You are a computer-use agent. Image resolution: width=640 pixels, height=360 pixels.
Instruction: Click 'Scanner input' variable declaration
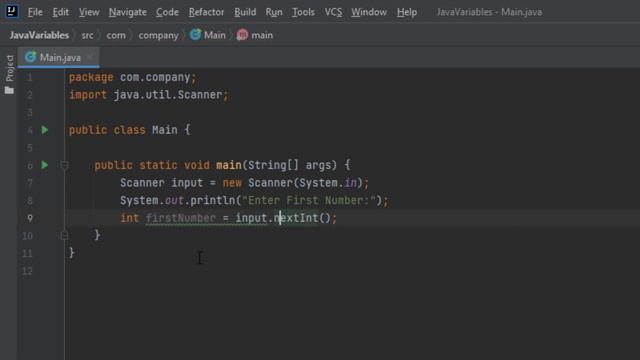[162, 183]
